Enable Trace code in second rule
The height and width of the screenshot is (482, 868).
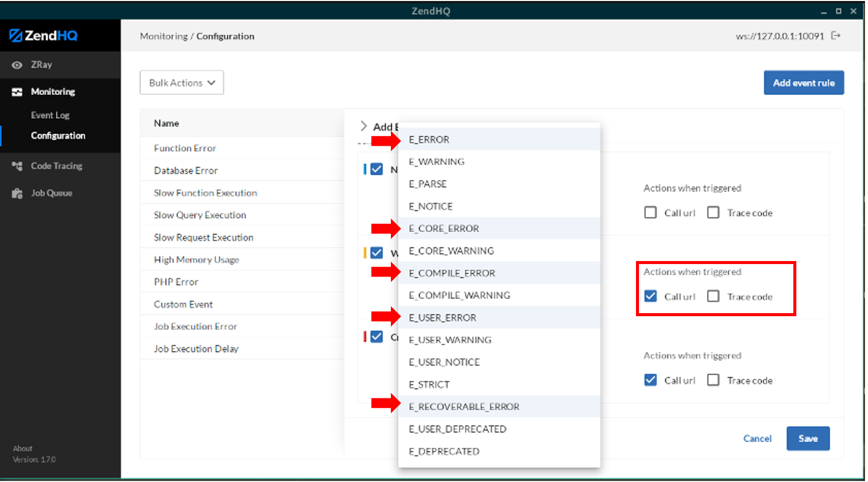(713, 297)
